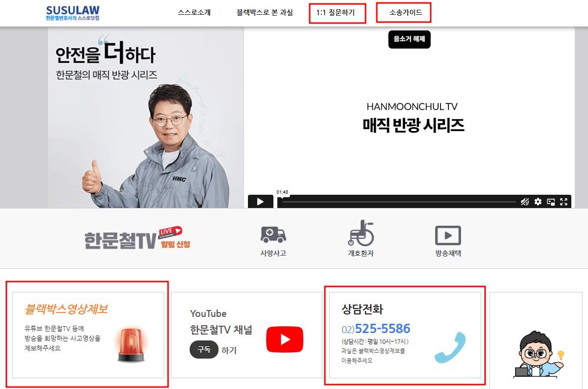
Task: Click the 개호환자 label
Action: tap(361, 254)
